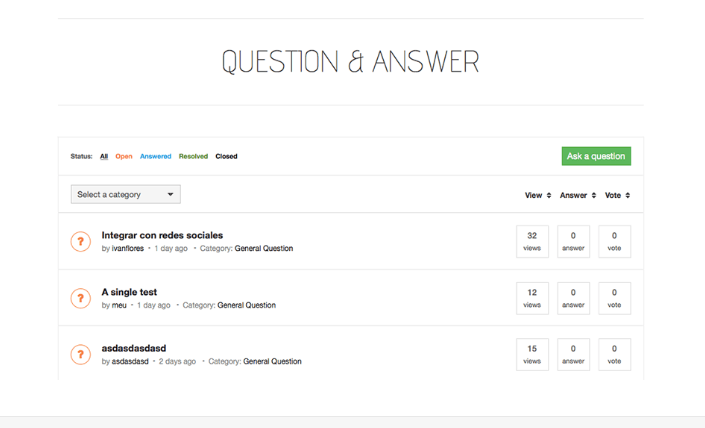Click the 0 answer box for asdasdasdasd question
This screenshot has width=705, height=428.
[573, 355]
